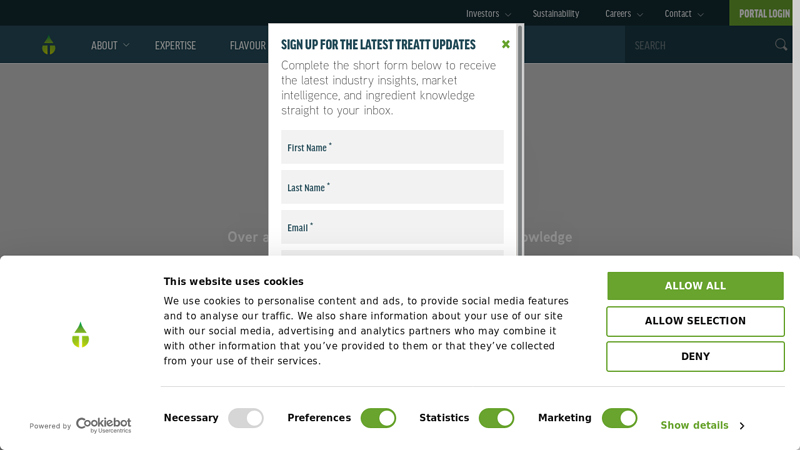Screen dimensions: 800x450
Task: Toggle the Statistics cookie switch
Action: [496, 418]
